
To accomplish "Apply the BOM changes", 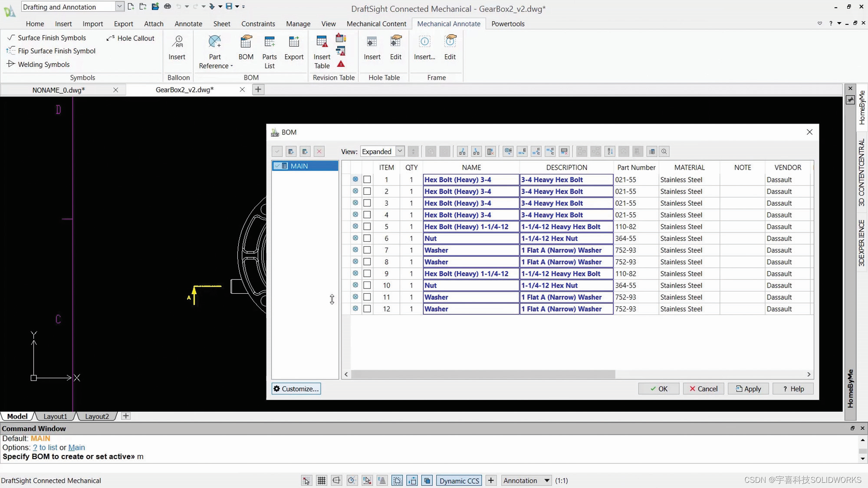I will pyautogui.click(x=748, y=388).
